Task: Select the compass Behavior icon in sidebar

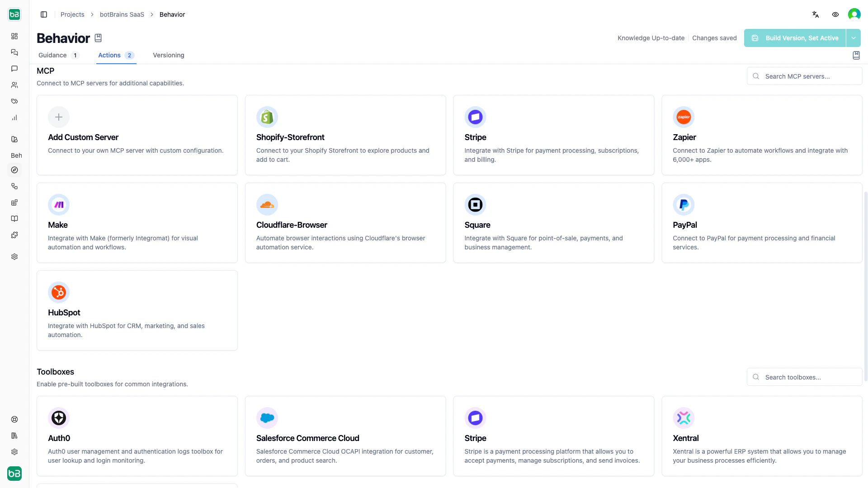Action: click(14, 170)
